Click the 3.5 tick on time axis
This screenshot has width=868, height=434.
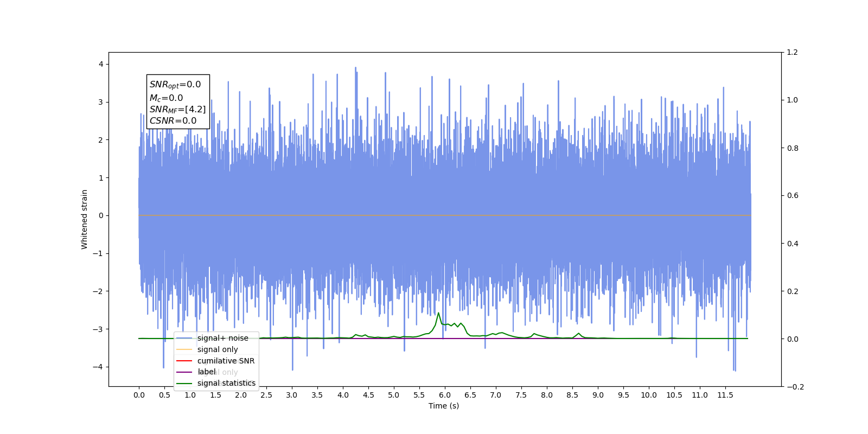[x=317, y=395]
